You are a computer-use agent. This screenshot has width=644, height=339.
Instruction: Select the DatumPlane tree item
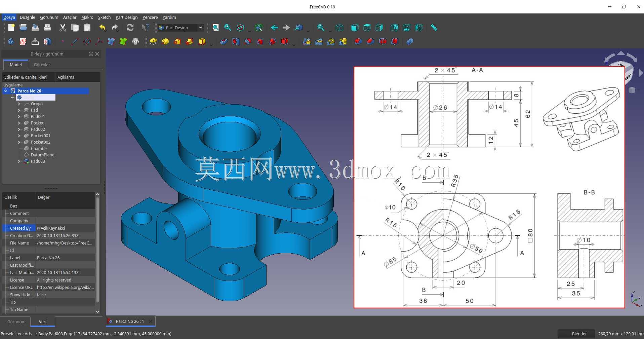[x=42, y=155]
